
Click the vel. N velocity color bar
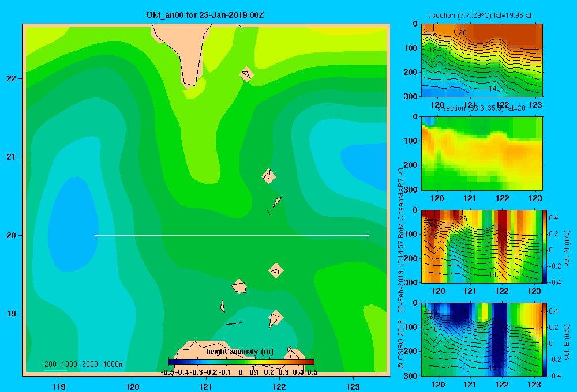[545, 246]
